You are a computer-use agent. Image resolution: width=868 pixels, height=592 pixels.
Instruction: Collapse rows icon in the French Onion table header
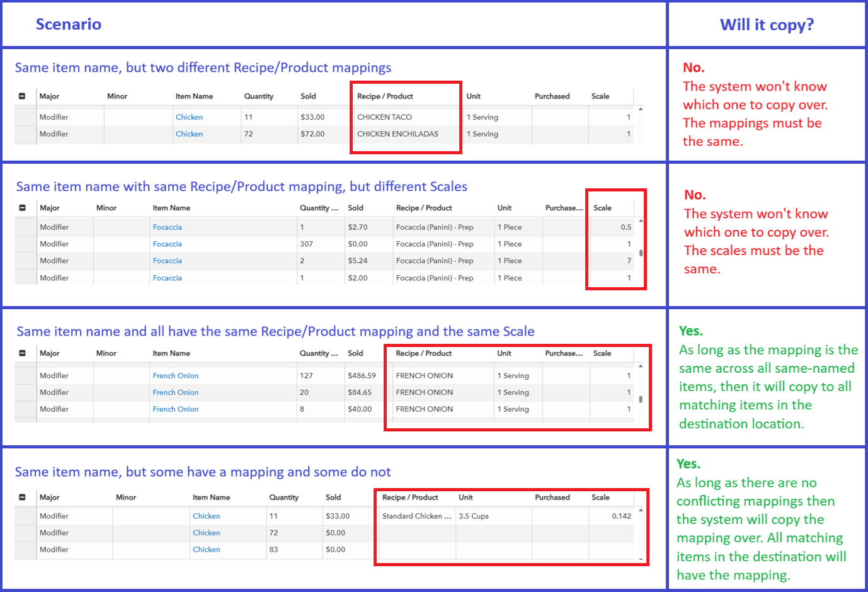pyautogui.click(x=22, y=353)
